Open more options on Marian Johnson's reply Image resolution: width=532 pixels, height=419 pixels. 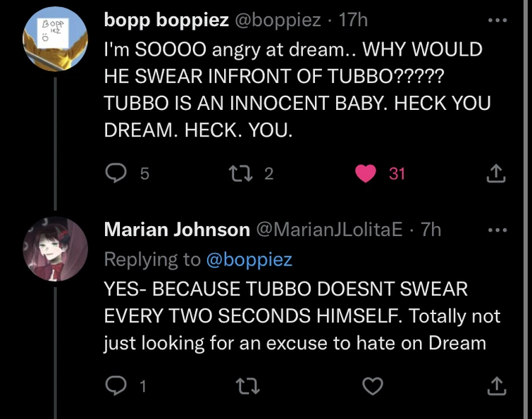497,230
